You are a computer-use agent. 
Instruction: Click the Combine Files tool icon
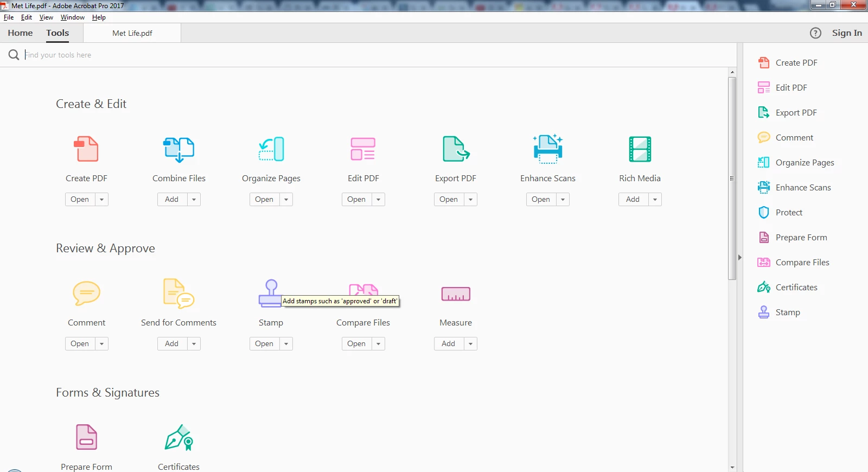(179, 149)
